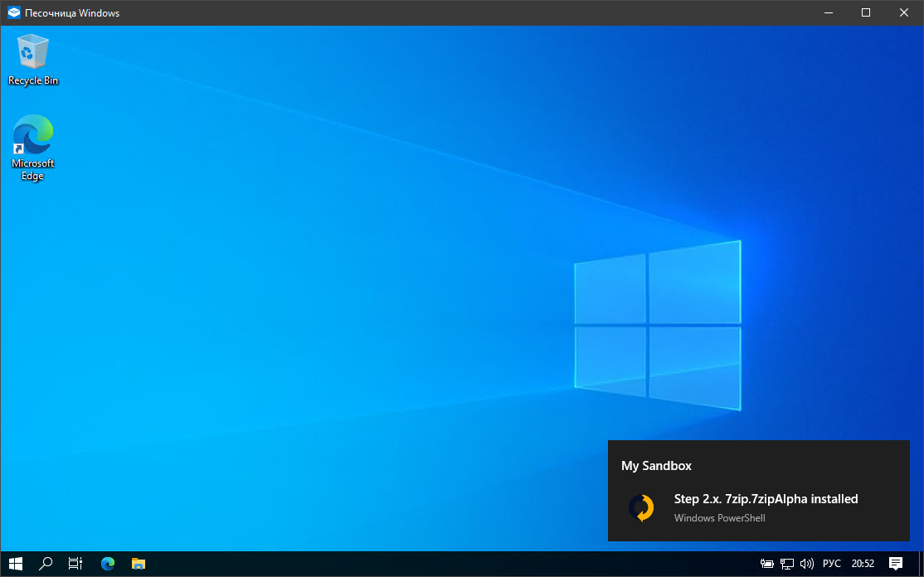This screenshot has width=924, height=577.
Task: Click the Windows Sandbox title bar icon
Action: click(13, 12)
